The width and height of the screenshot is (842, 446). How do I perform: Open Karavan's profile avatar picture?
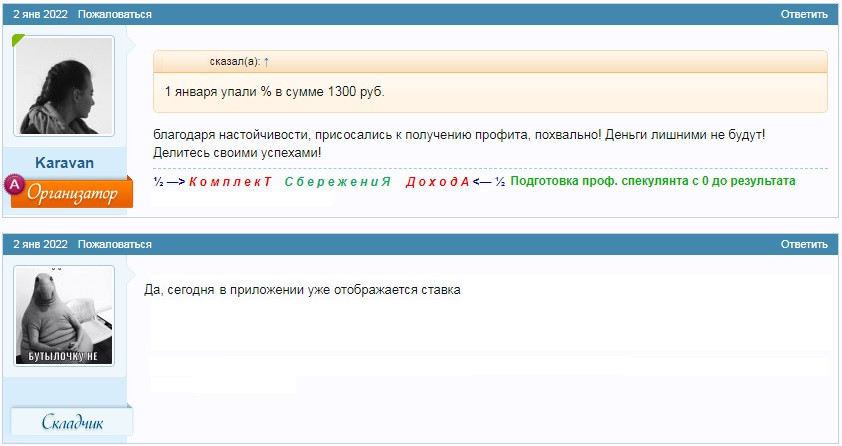[64, 86]
